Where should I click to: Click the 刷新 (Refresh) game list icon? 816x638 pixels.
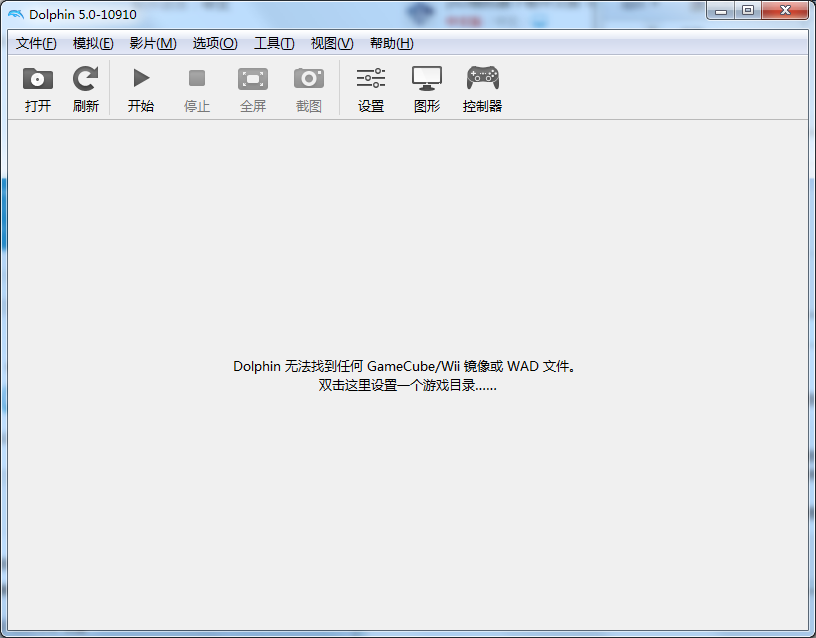click(x=86, y=80)
